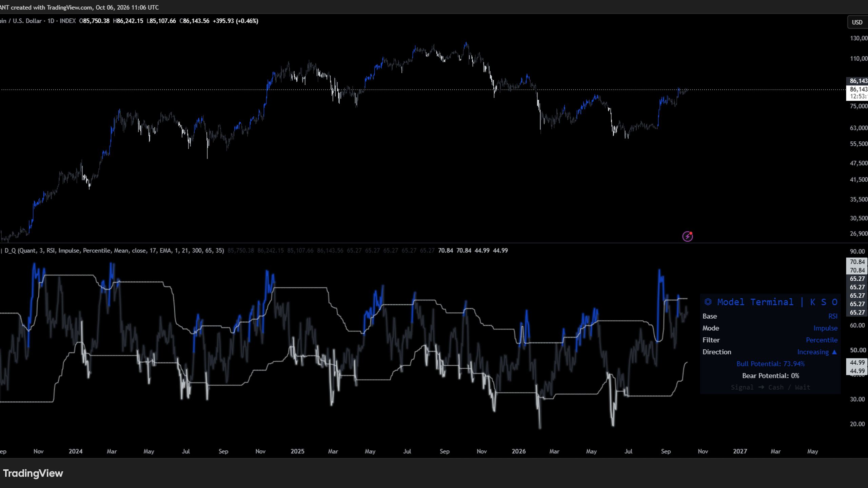The width and height of the screenshot is (868, 488).
Task: Click the 90.00 indicator scale label
Action: (x=857, y=251)
